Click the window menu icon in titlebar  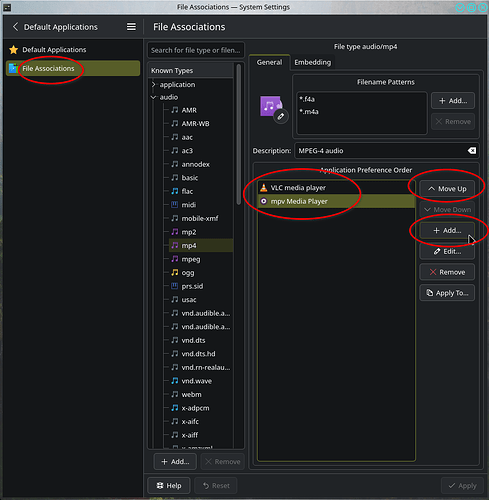[7, 7]
